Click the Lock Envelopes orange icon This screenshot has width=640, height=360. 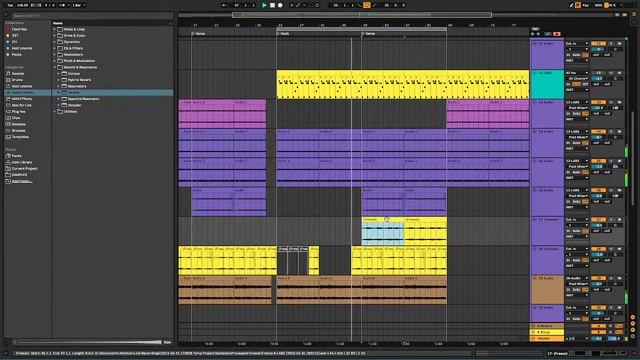coord(557,34)
